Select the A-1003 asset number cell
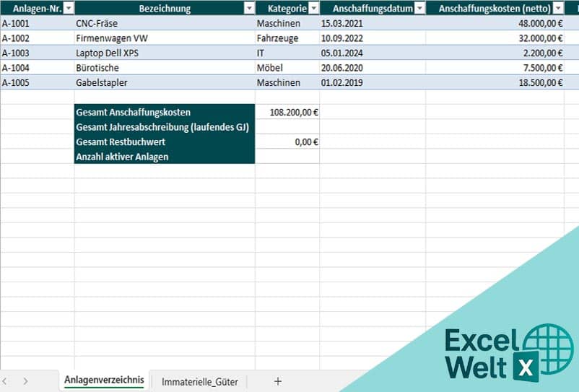Screen dimensions: 579x392 (37, 53)
